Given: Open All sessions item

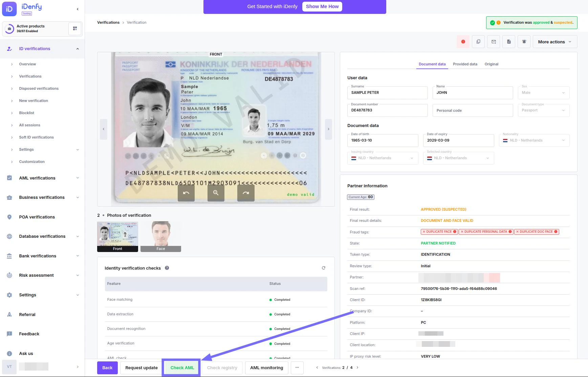Looking at the screenshot, I should click(29, 125).
